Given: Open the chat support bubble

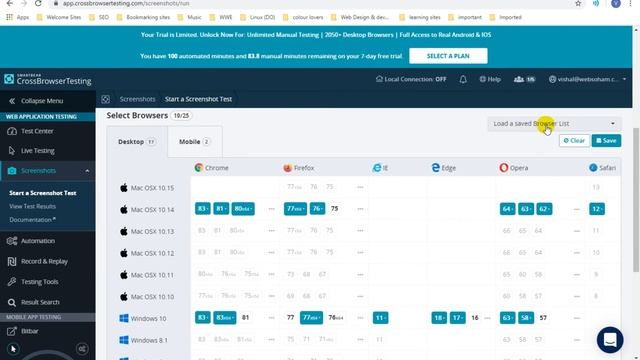Looking at the screenshot, I should (610, 340).
